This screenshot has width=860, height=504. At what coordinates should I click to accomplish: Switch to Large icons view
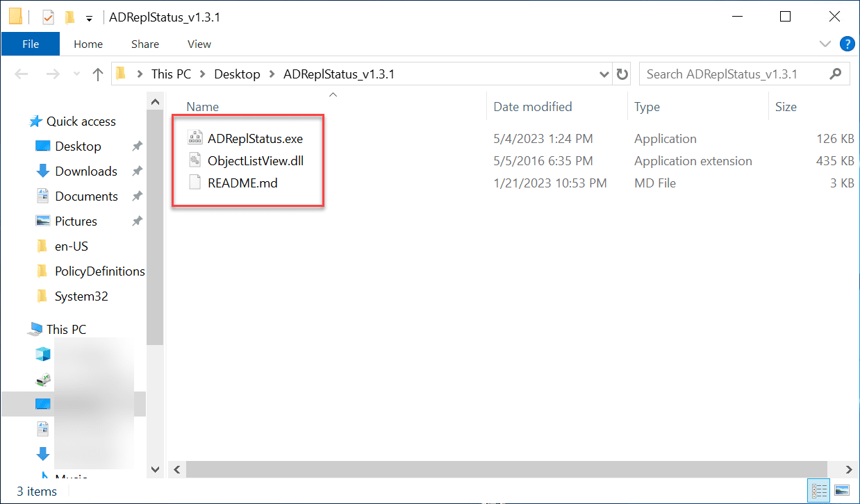[843, 490]
